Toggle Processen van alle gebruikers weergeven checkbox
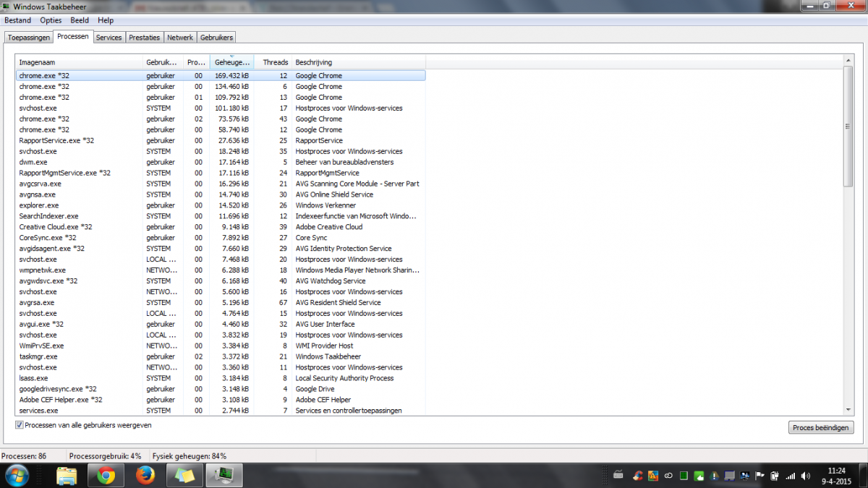Image resolution: width=868 pixels, height=488 pixels. pos(20,425)
